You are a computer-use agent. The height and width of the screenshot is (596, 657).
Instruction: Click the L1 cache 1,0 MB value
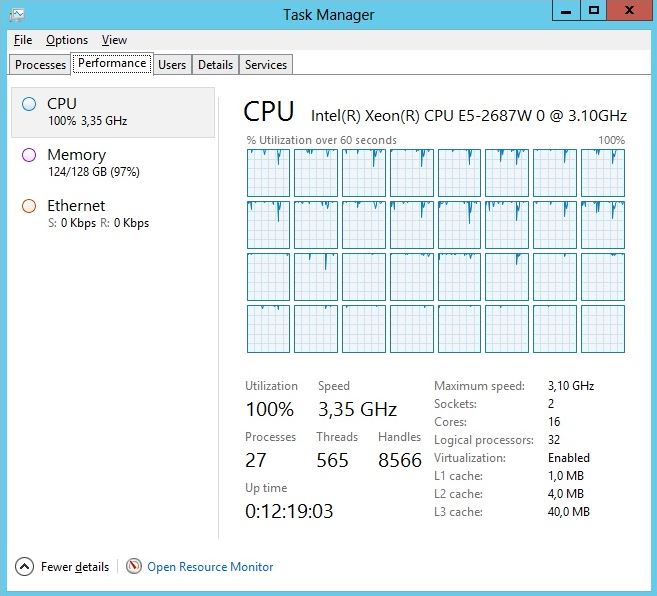566,476
